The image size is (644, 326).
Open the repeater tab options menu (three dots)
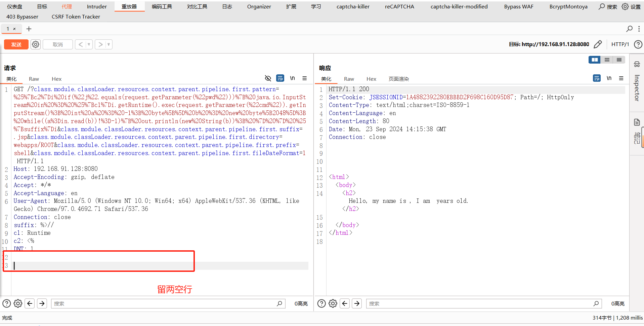point(639,29)
